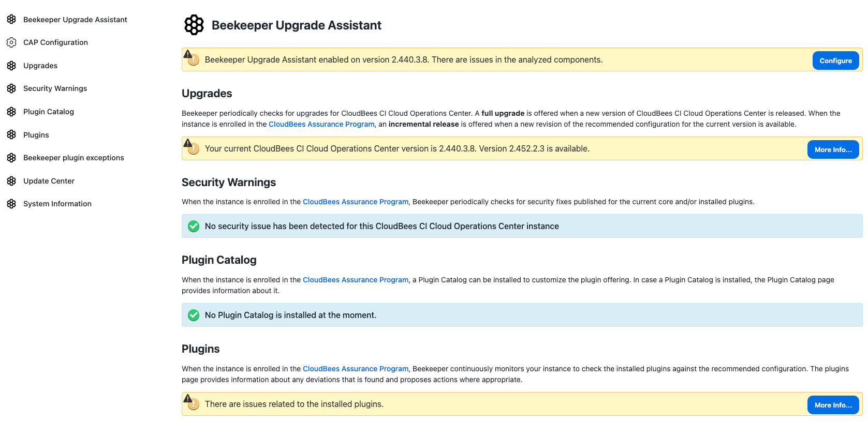Click the Configure button
868x423 pixels.
835,61
